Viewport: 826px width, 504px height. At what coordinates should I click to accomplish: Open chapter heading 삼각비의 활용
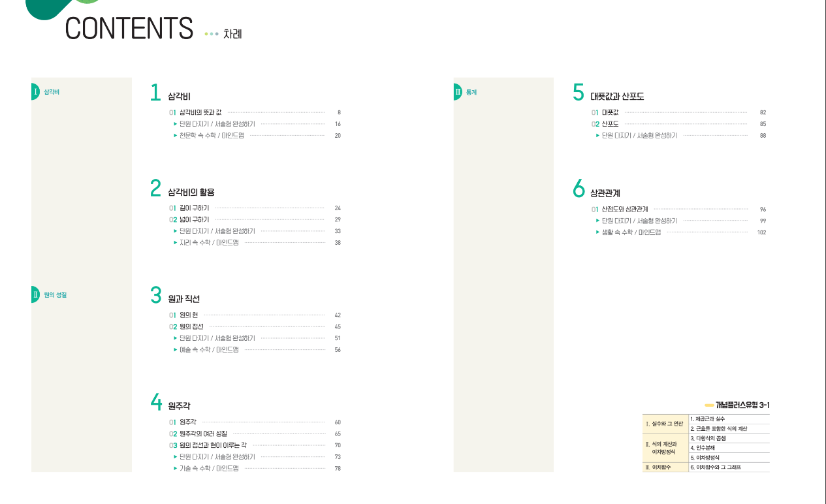pos(191,192)
